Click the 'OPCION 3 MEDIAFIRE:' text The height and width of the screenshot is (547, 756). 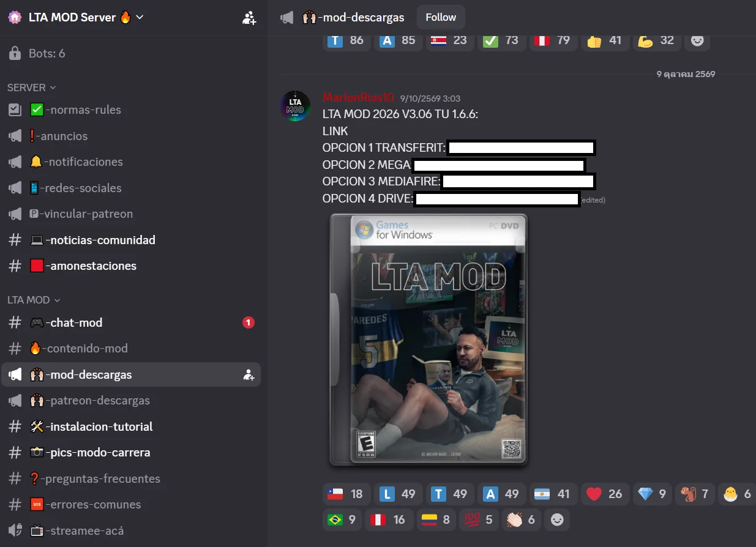click(381, 182)
